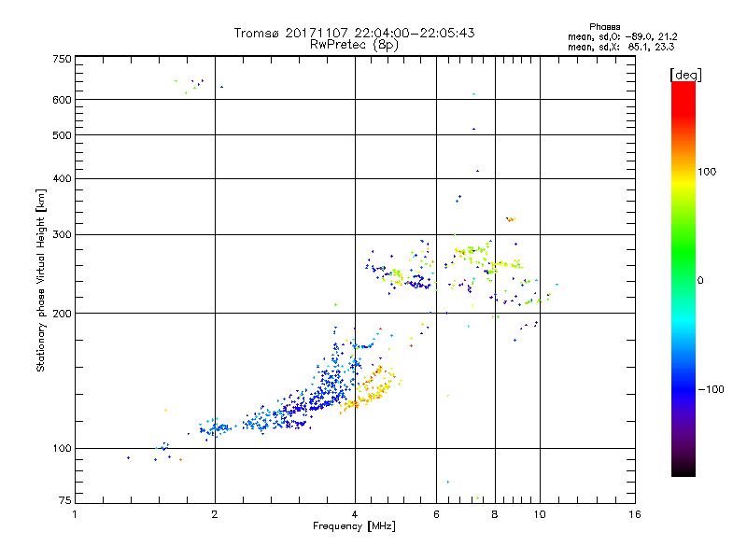The height and width of the screenshot is (560, 747).
Task: Click the orange echo cluster near 4.5 MHz
Action: pyautogui.click(x=371, y=389)
